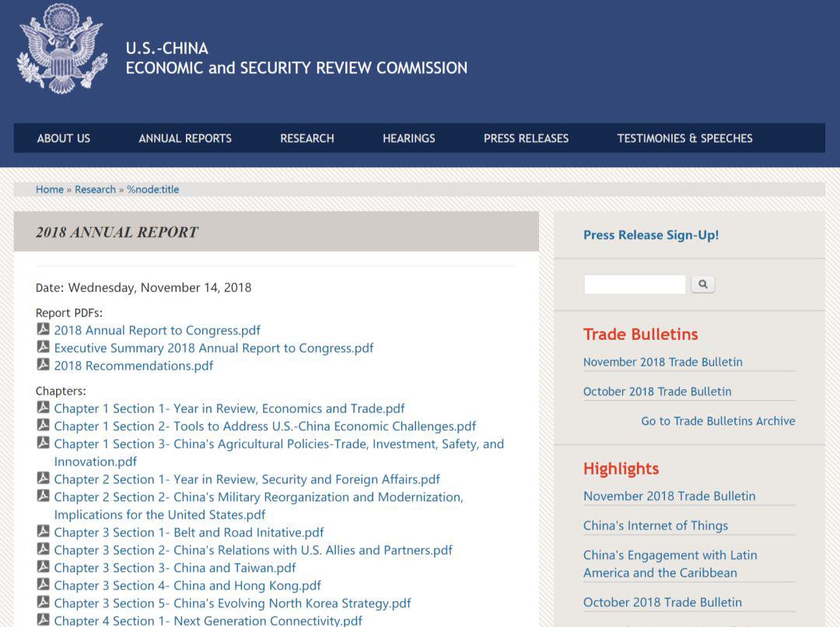The image size is (840, 627).
Task: Click PDF icon for China and Hong Kong chapter
Action: coord(44,585)
